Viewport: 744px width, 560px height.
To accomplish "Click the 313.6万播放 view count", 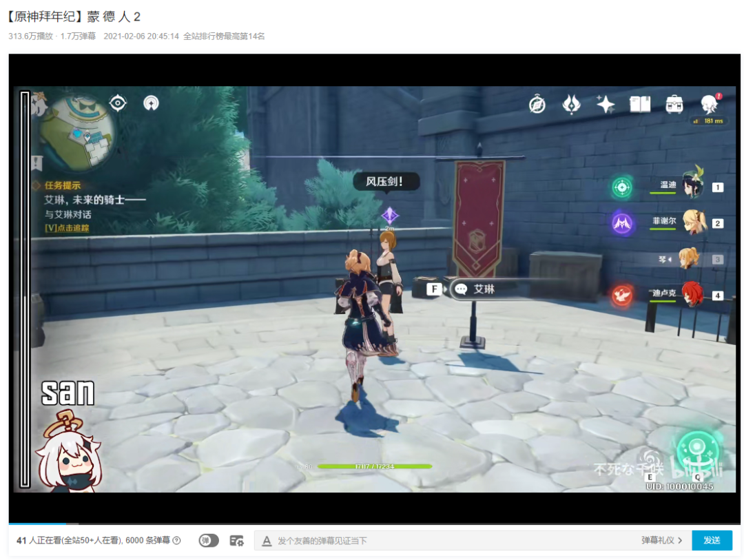I will 30,37.
